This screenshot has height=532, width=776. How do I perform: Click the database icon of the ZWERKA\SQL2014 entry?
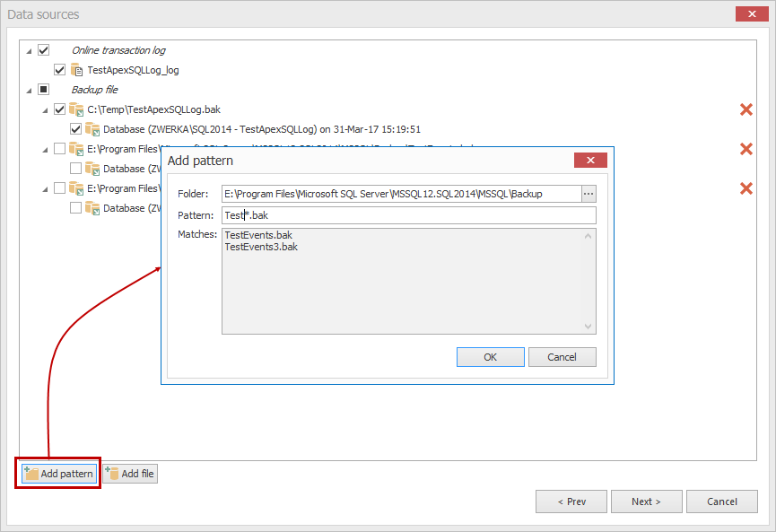pyautogui.click(x=92, y=129)
